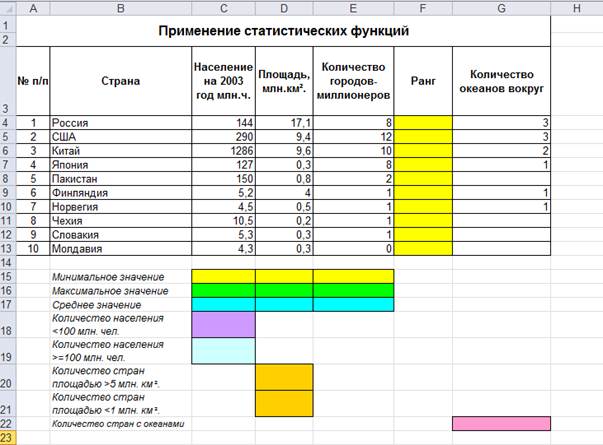
Task: Select column C header
Action: coord(223,8)
